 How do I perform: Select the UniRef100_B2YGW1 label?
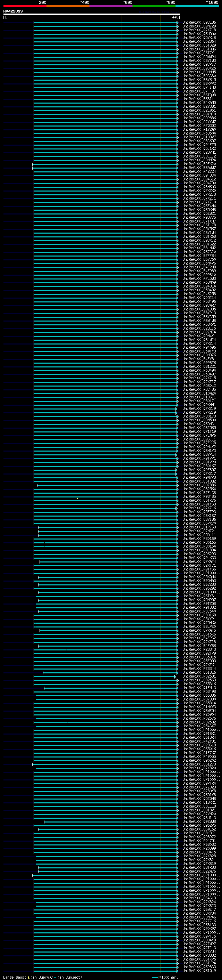click(x=199, y=106)
